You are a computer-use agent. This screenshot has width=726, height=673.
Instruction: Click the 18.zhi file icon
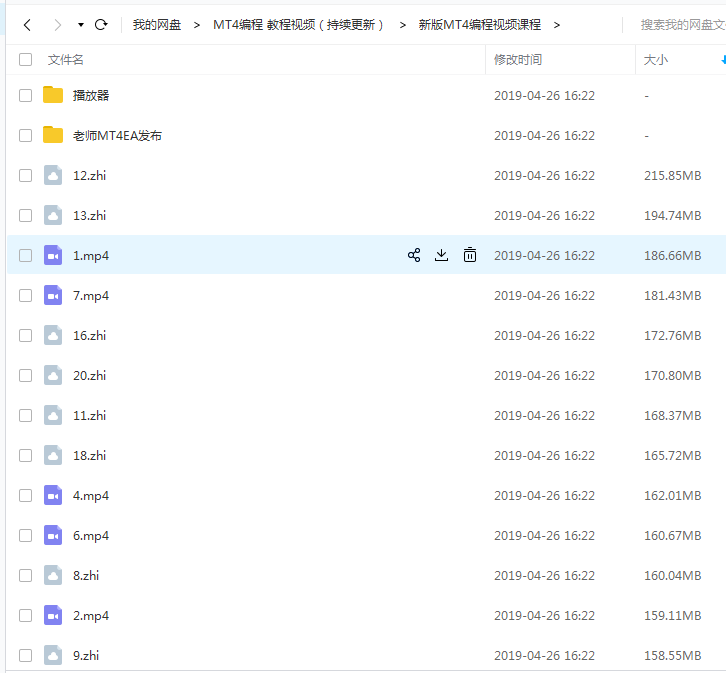pos(53,455)
